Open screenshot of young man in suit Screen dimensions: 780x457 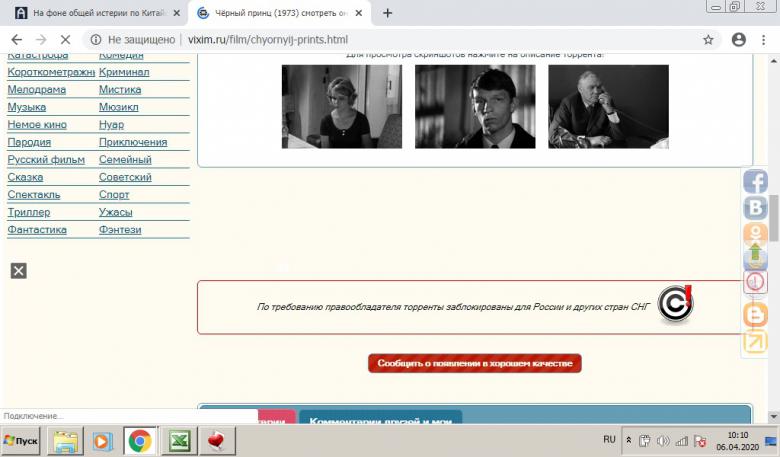[x=475, y=106]
